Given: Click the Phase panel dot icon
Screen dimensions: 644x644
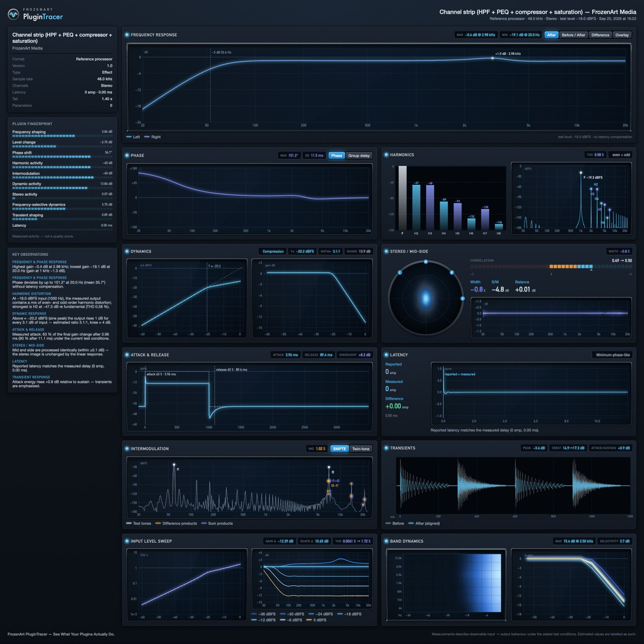Looking at the screenshot, I should coord(127,155).
